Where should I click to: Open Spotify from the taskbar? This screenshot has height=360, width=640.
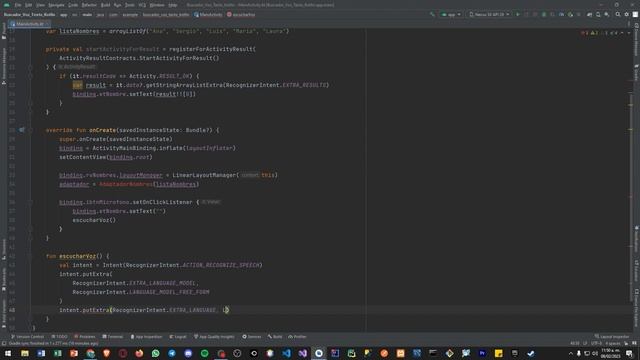(204, 353)
